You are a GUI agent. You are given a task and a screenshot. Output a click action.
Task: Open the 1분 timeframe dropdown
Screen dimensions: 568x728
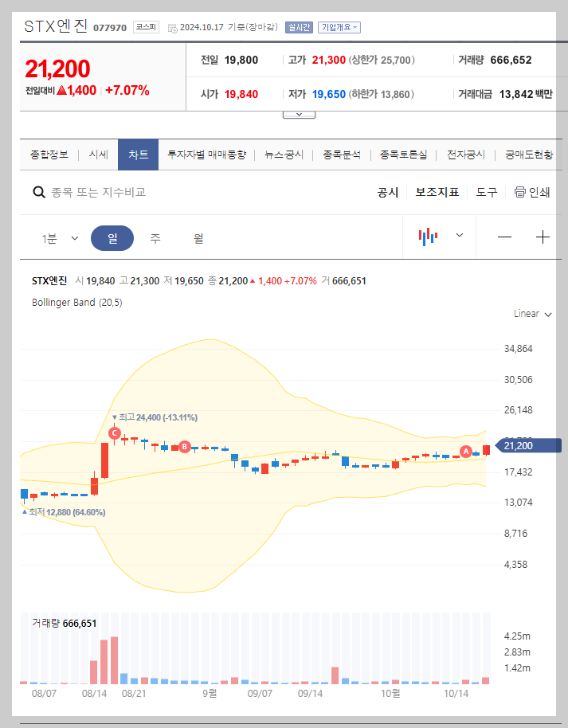pos(55,237)
